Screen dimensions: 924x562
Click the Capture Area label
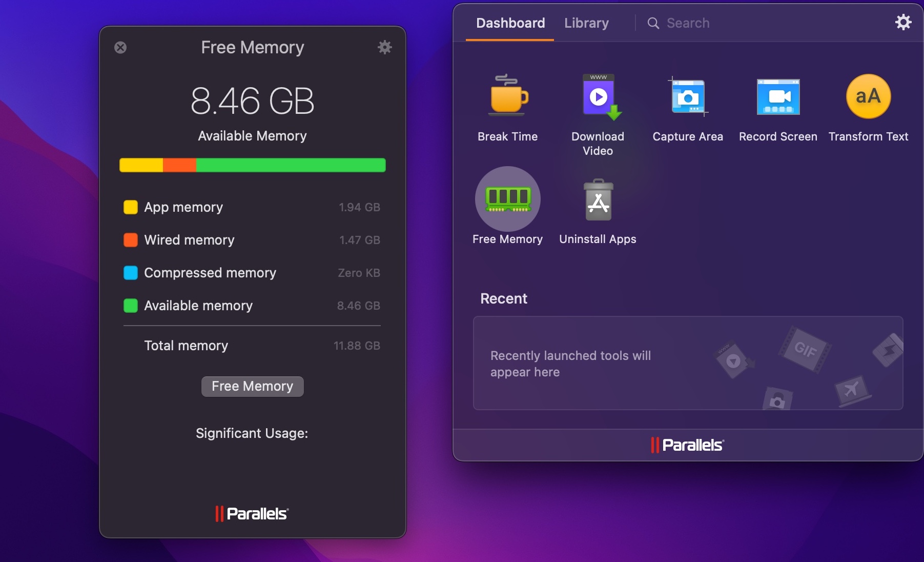tap(688, 136)
